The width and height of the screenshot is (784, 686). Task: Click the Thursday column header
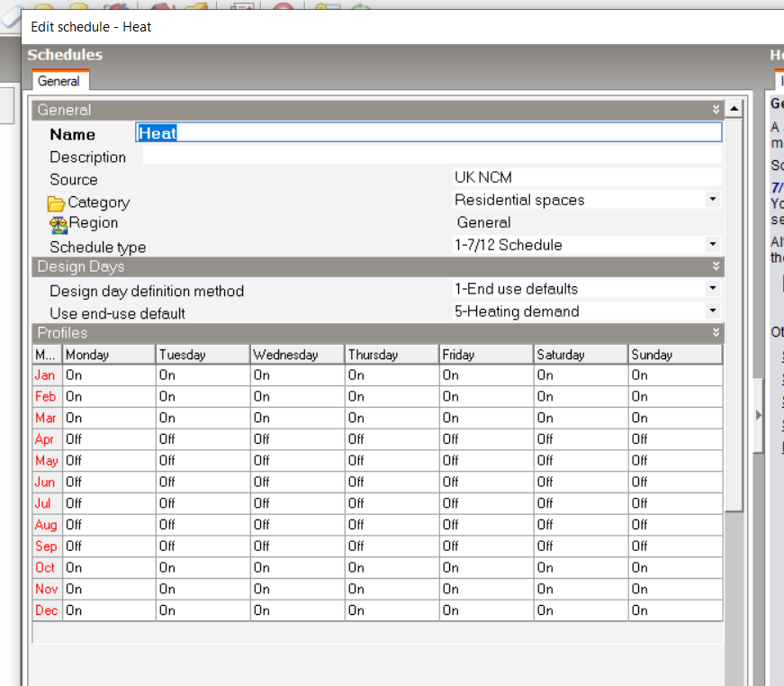[x=392, y=355]
